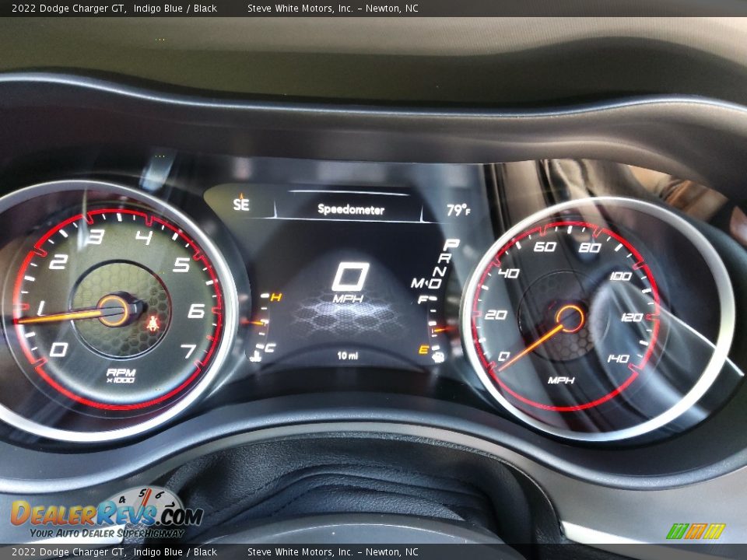The width and height of the screenshot is (747, 560).
Task: Click the Speedometer title in center display
Action: 351,209
